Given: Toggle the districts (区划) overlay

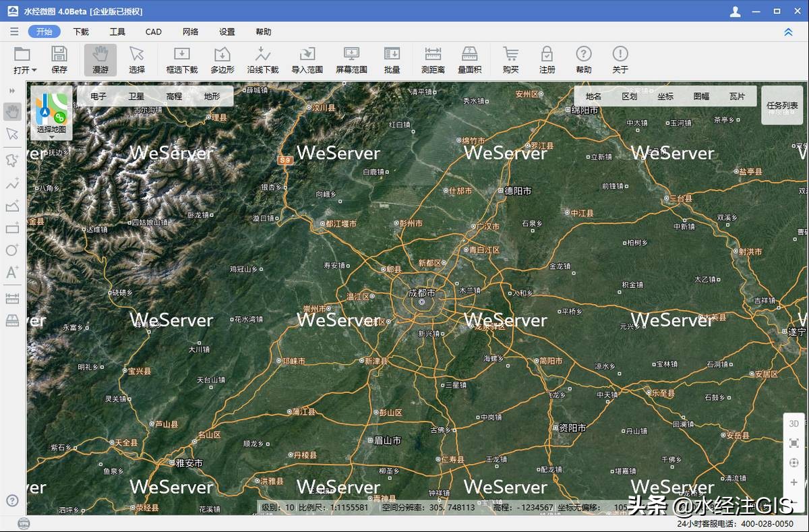Looking at the screenshot, I should coord(630,96).
